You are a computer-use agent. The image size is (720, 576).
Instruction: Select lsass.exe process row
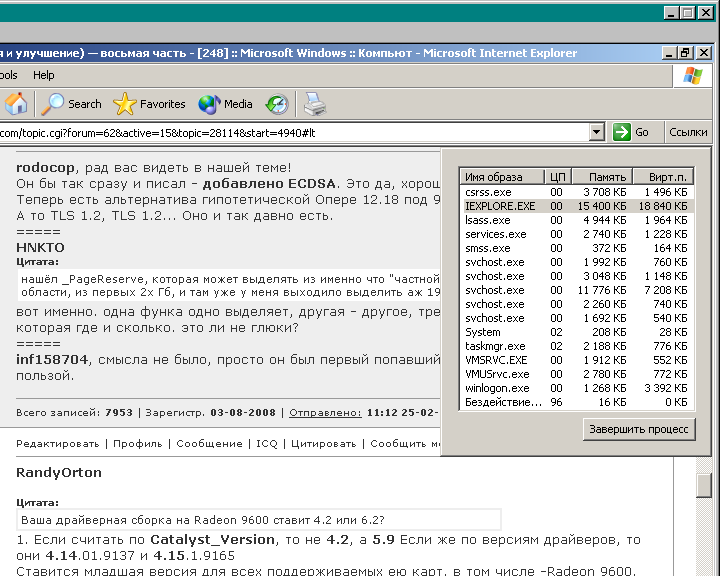576,220
